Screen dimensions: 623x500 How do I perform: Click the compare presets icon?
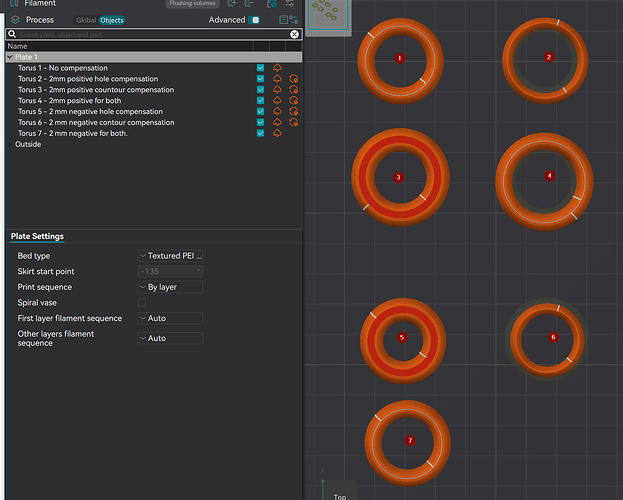point(294,19)
